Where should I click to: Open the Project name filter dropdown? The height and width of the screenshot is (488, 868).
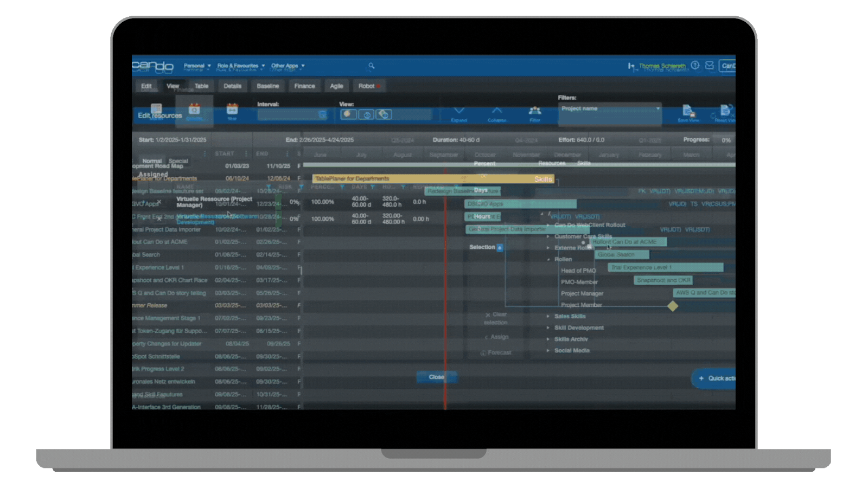[x=610, y=109]
